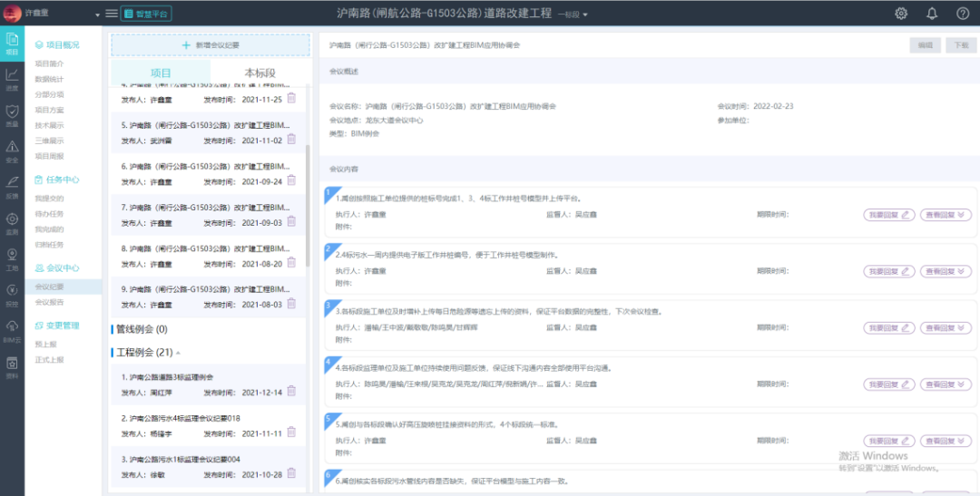Screen dimensions: 980x496
Task: Open 分部分项 in the side menu
Action: click(x=49, y=94)
